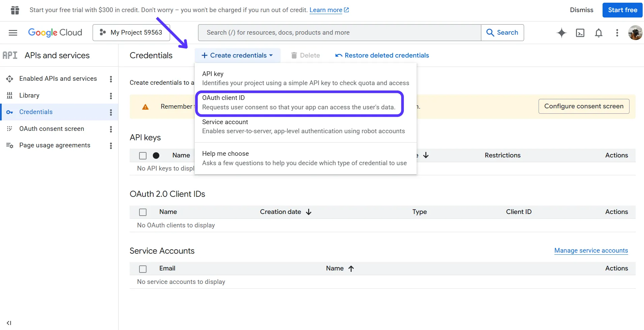Open more options for Library item
This screenshot has width=644, height=330.
point(111,96)
